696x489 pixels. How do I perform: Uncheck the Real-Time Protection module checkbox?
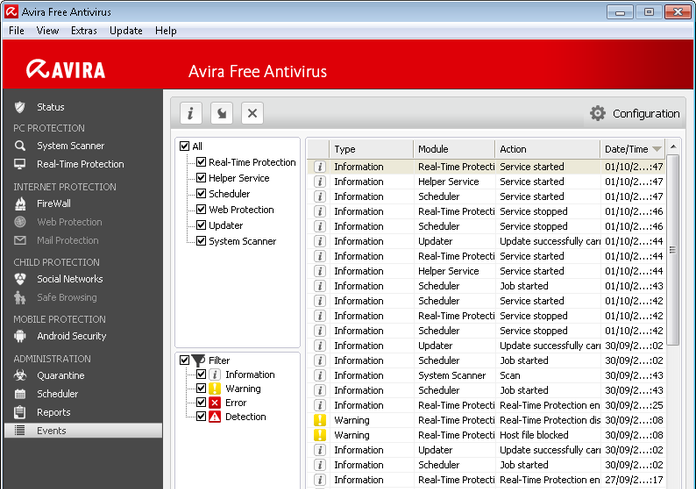point(201,162)
